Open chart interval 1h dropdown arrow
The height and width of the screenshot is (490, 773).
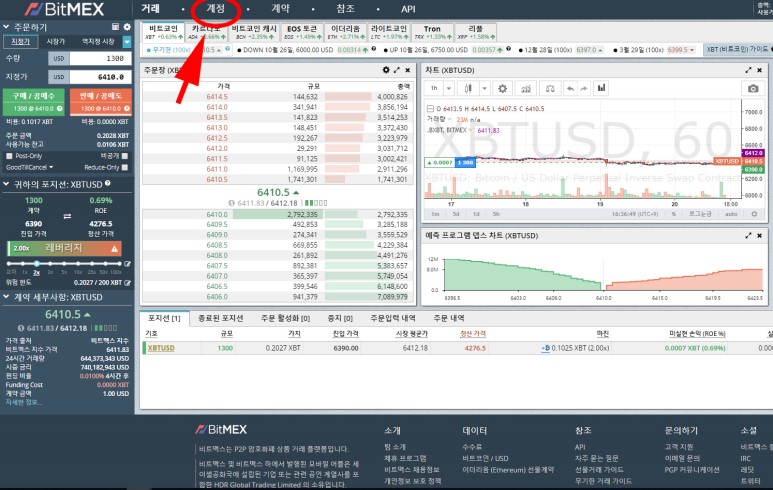point(449,88)
